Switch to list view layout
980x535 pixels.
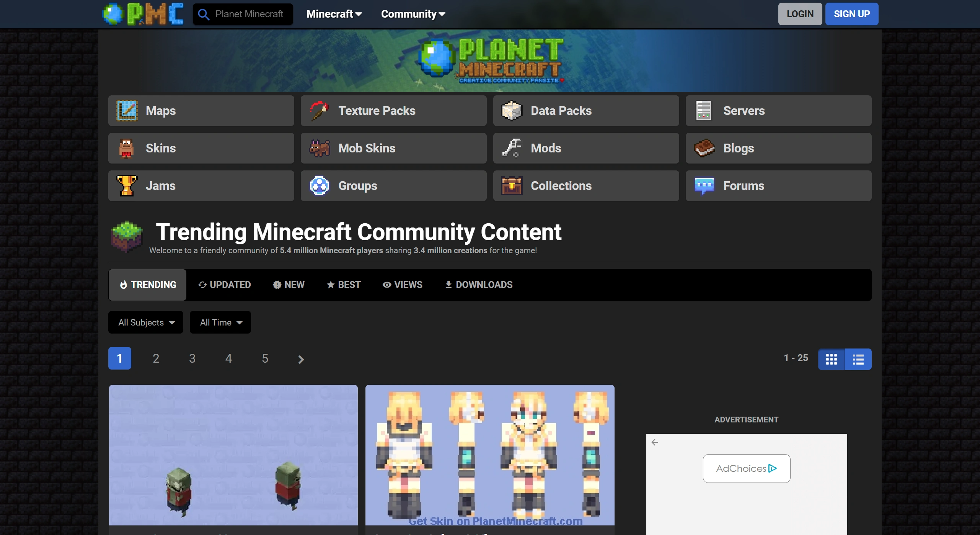click(x=858, y=359)
